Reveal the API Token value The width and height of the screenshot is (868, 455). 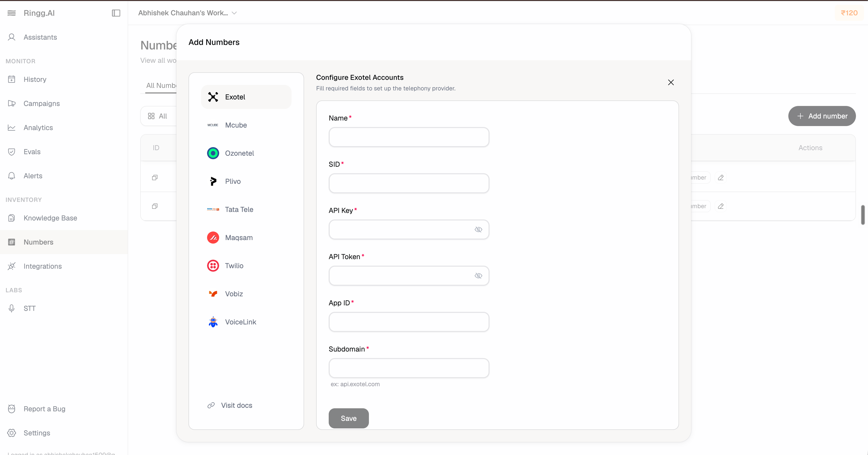point(478,275)
